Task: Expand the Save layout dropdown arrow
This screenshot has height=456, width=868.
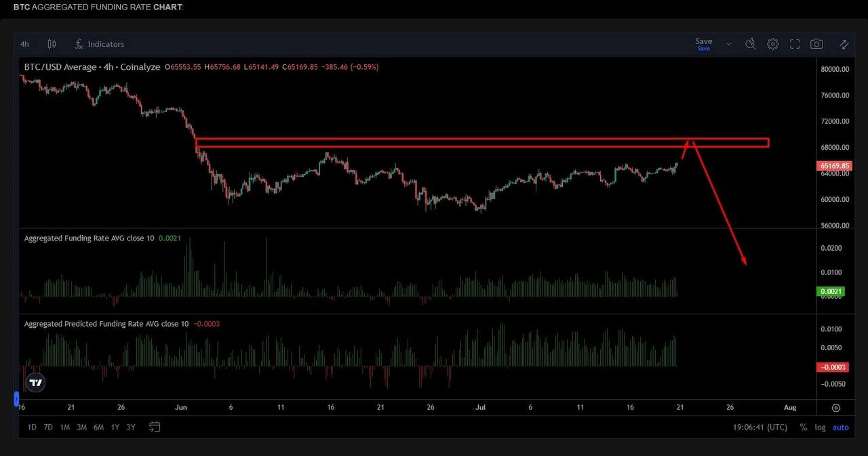Action: point(729,44)
